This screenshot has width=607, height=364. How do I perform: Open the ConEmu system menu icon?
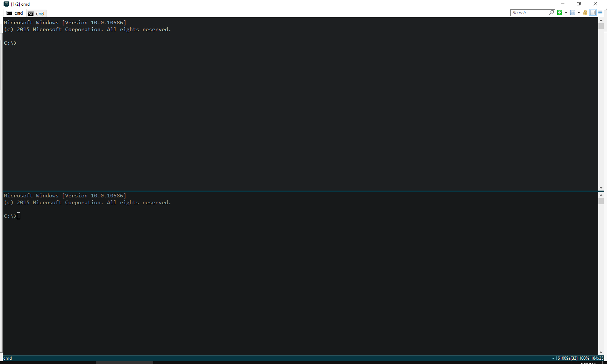point(6,4)
